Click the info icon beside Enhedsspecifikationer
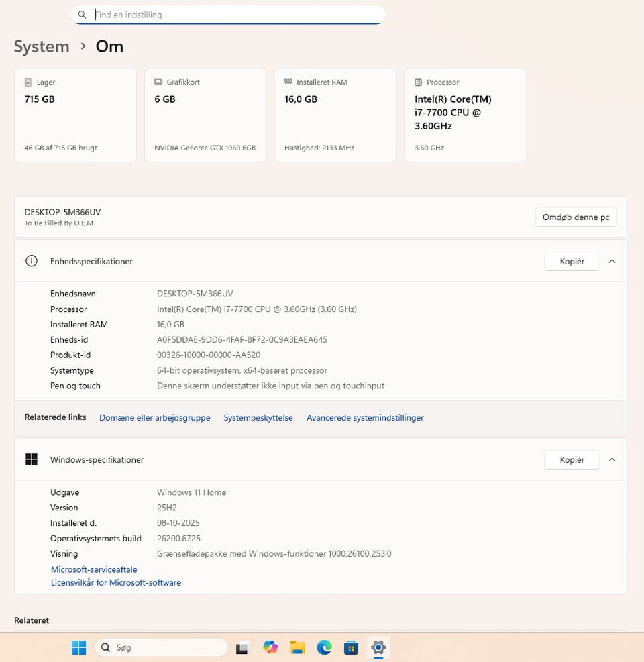 click(32, 261)
